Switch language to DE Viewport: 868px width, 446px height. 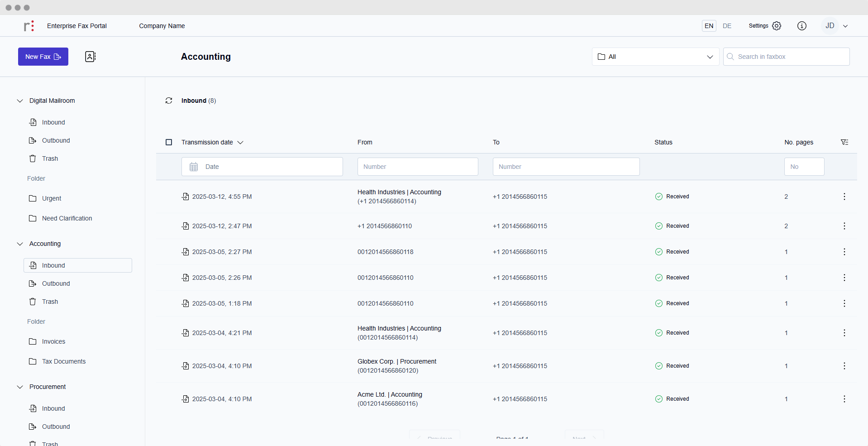[727, 26]
